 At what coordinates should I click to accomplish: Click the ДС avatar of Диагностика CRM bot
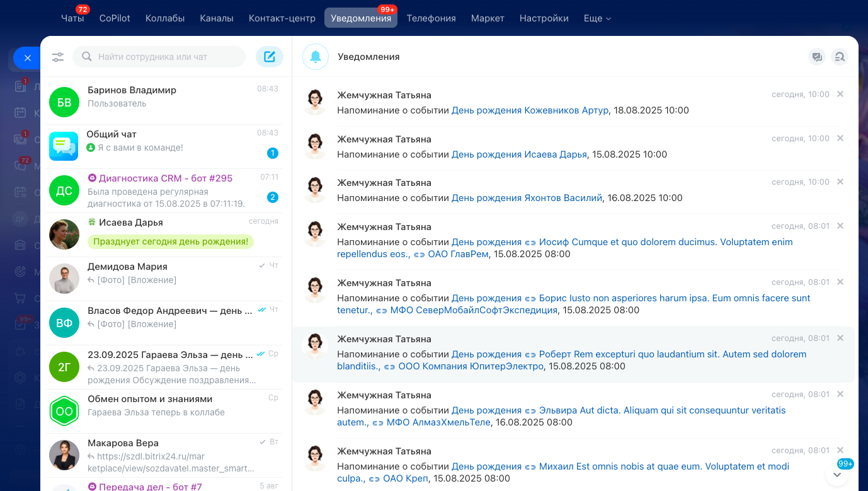[x=64, y=190]
